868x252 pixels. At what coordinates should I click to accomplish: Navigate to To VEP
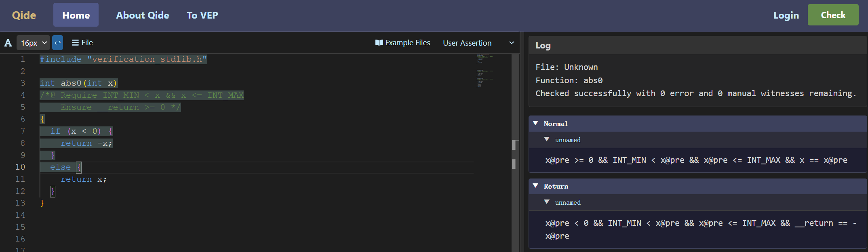202,15
